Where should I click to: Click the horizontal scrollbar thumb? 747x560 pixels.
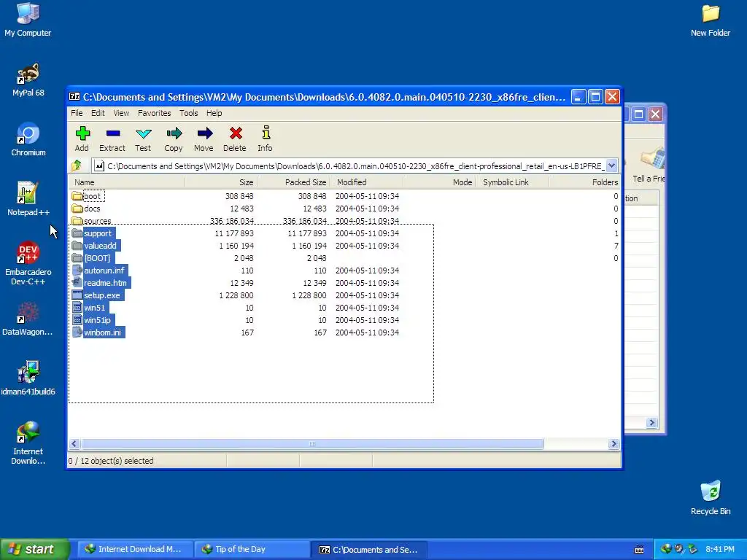312,444
